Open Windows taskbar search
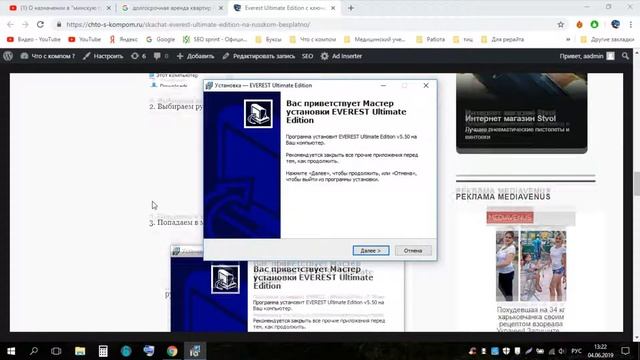640x360 pixels. pyautogui.click(x=34, y=351)
